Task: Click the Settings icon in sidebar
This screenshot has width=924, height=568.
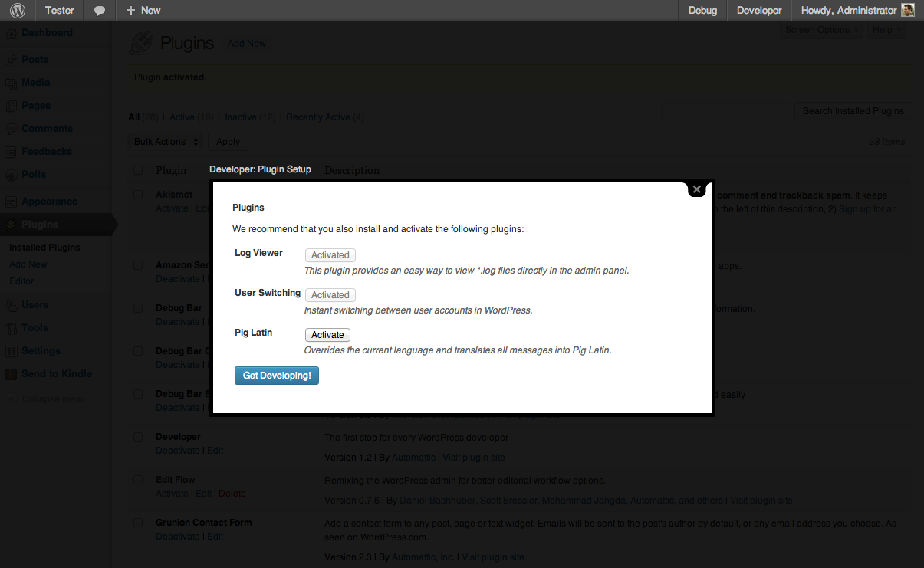Action: point(12,351)
